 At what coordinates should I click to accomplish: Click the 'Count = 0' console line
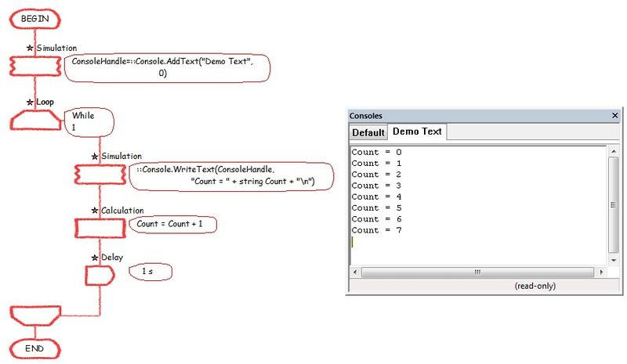tap(377, 152)
